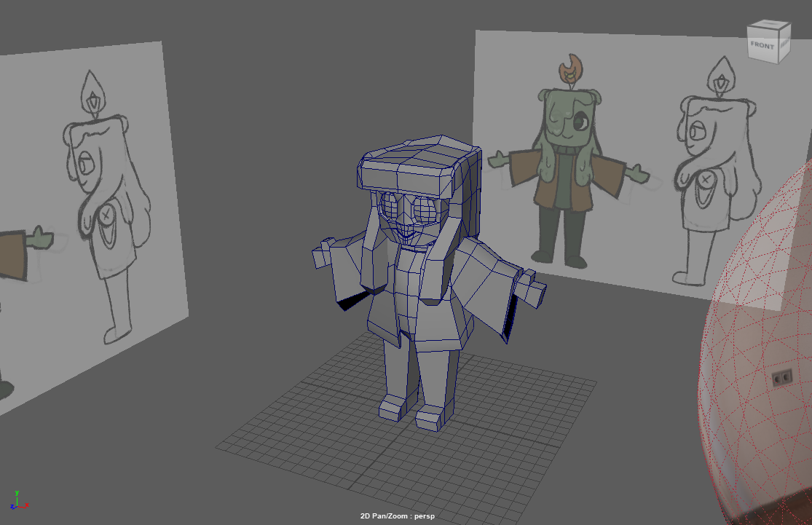
Task: Click the FRONT face of the ViewCube
Action: 762,46
